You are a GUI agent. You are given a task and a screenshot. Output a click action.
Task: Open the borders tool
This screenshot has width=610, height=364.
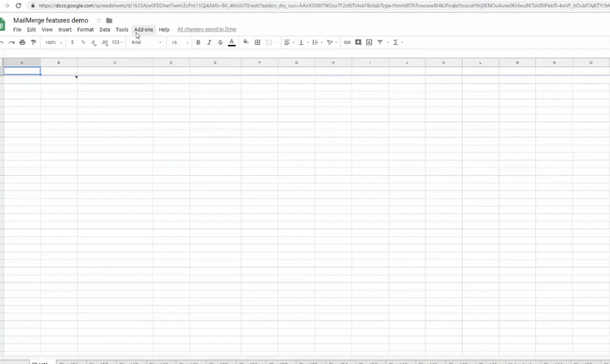[257, 43]
